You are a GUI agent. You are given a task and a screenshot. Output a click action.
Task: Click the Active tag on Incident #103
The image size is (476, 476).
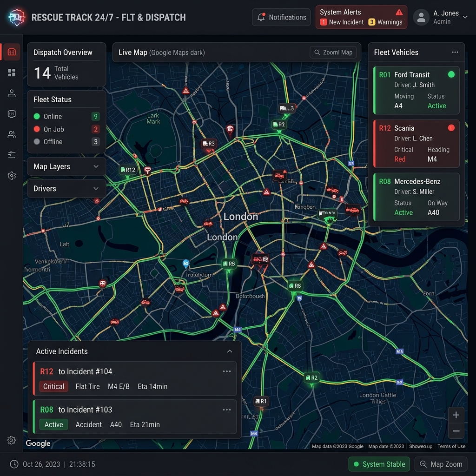53,424
